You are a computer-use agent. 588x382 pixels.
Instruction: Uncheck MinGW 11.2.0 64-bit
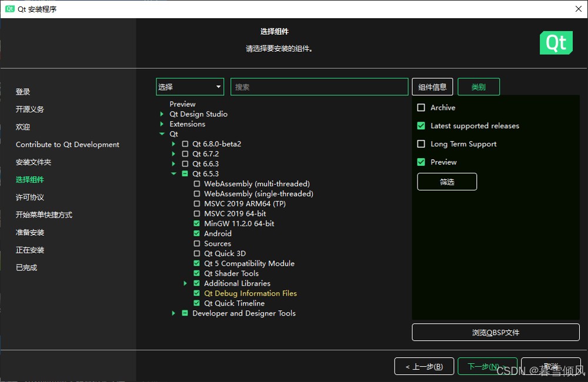tap(196, 223)
